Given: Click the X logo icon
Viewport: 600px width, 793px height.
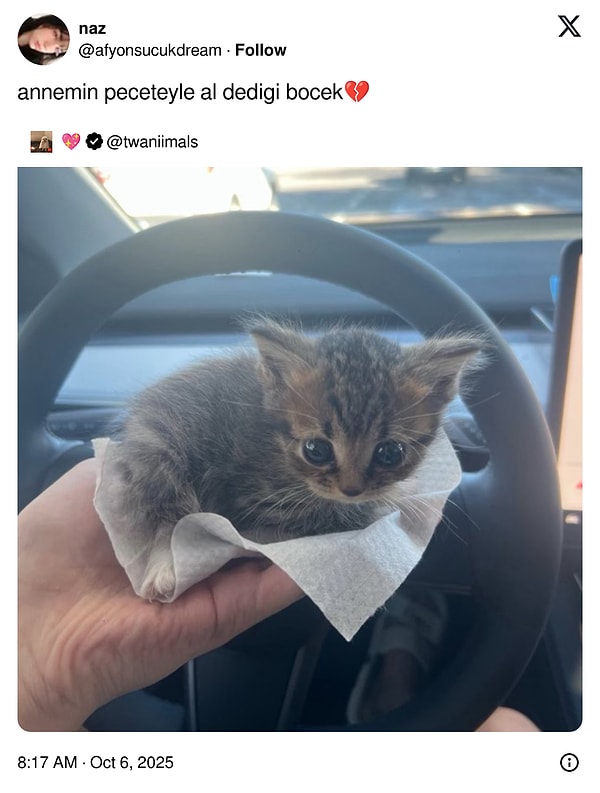Looking at the screenshot, I should coord(569,26).
